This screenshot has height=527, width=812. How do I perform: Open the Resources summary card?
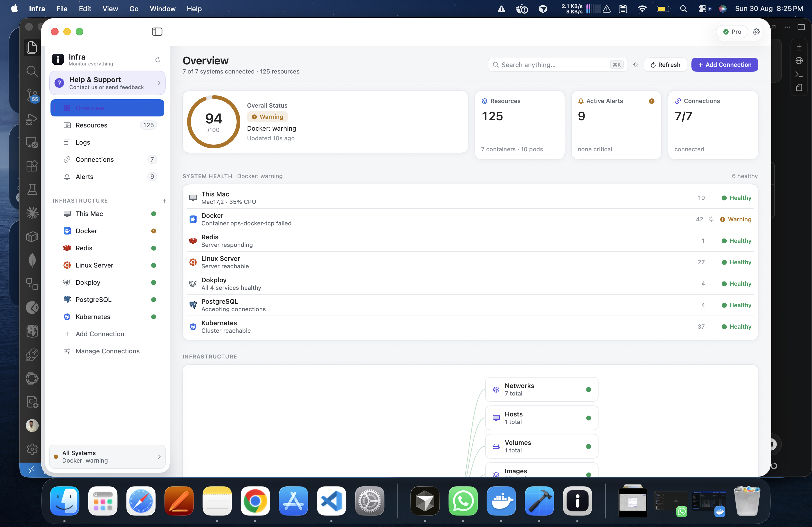[520, 125]
